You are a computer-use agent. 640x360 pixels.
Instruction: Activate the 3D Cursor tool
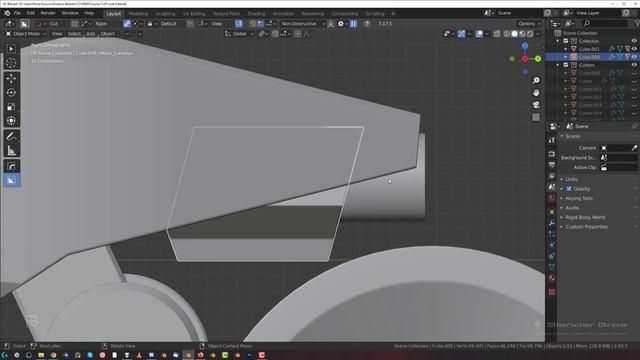[x=11, y=63]
